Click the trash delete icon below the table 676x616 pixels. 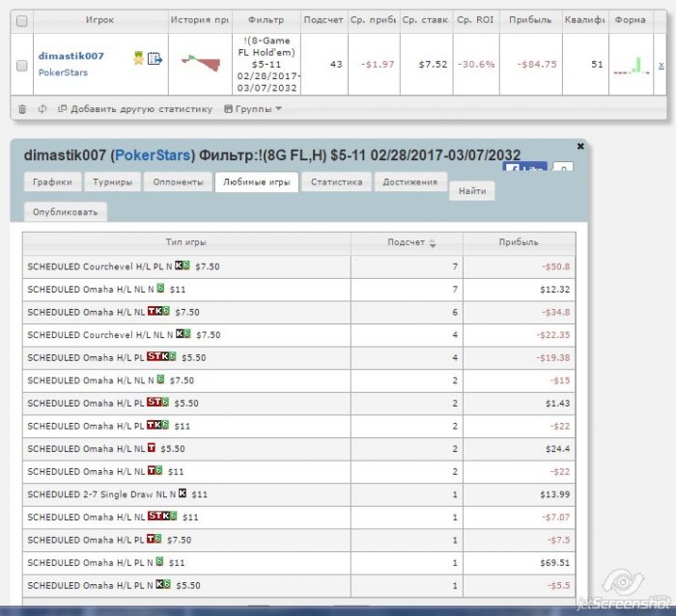[23, 109]
